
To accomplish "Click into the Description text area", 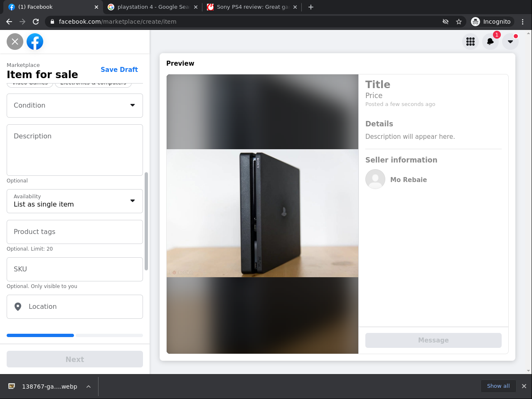I will tap(75, 150).
